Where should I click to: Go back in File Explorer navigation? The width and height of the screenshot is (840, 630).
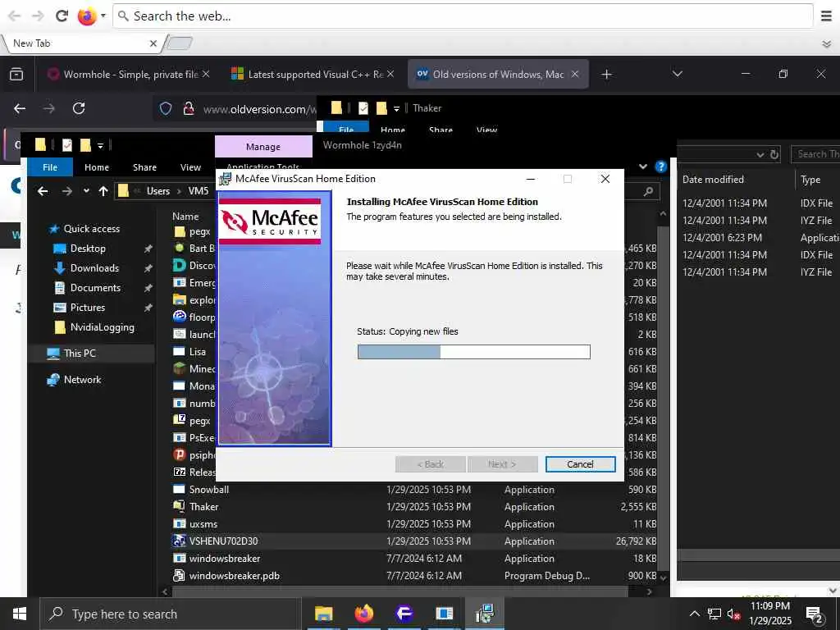[43, 190]
